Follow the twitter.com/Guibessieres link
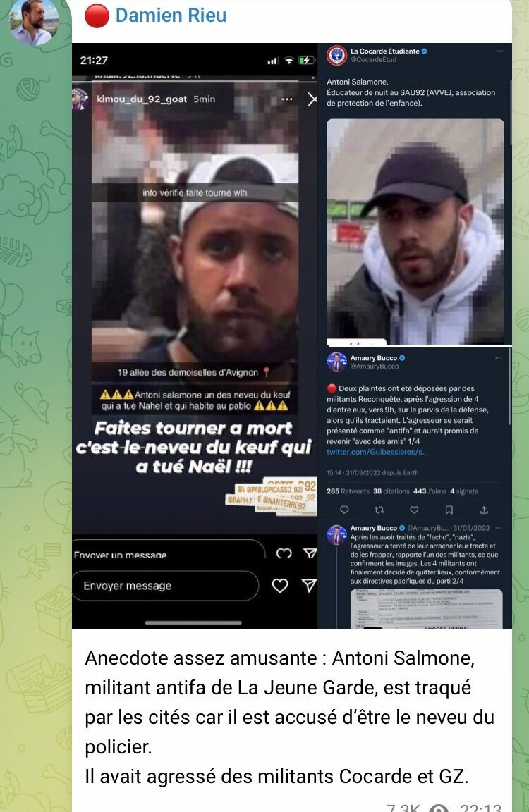529x812 pixels. pos(377,452)
